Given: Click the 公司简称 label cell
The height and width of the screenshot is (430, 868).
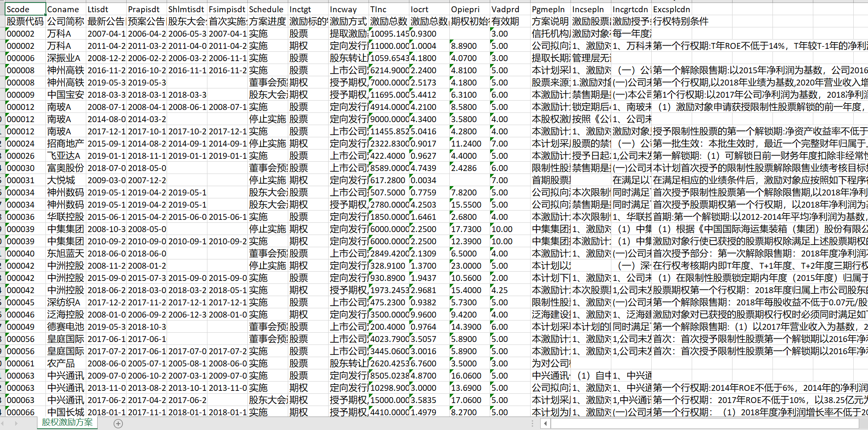Looking at the screenshot, I should pos(66,21).
